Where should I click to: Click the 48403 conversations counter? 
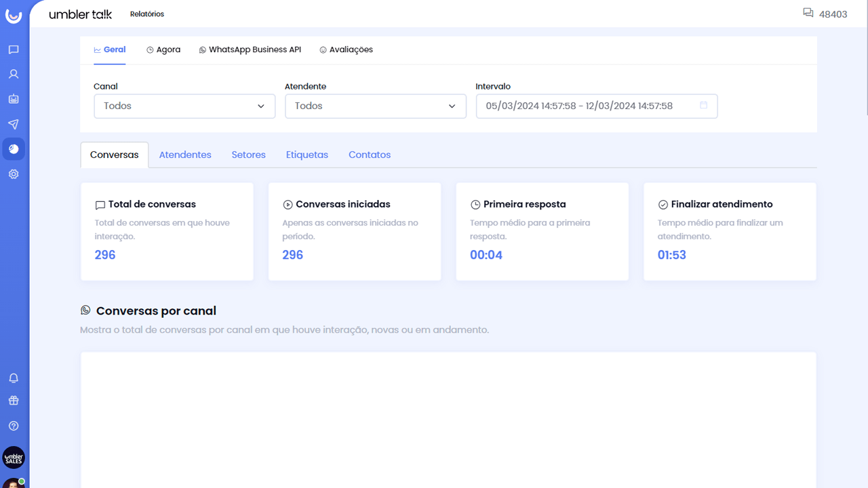(x=825, y=14)
